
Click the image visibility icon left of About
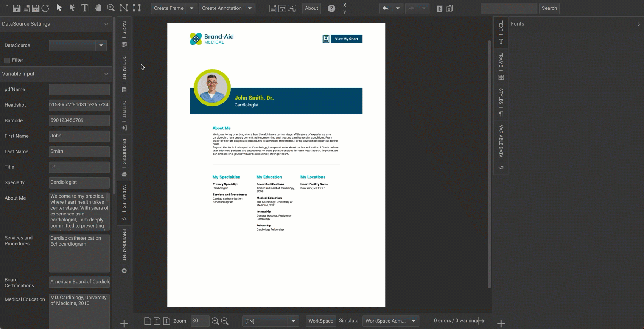292,8
